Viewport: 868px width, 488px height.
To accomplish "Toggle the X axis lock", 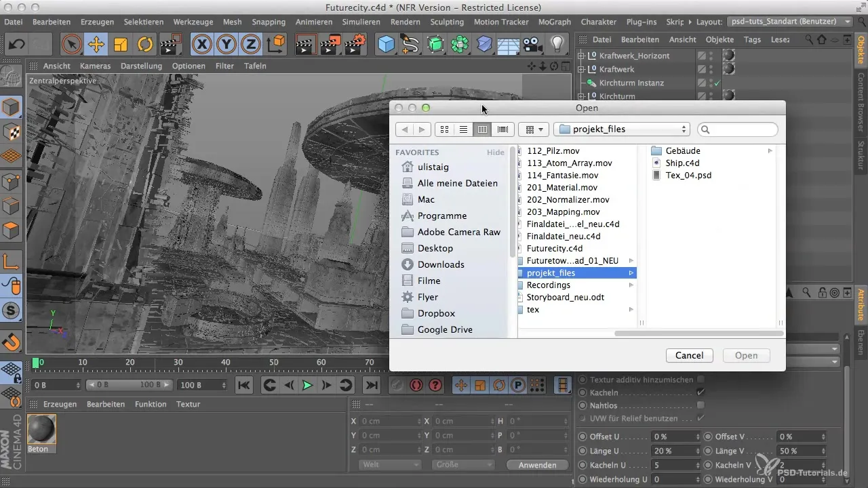I will tap(201, 45).
